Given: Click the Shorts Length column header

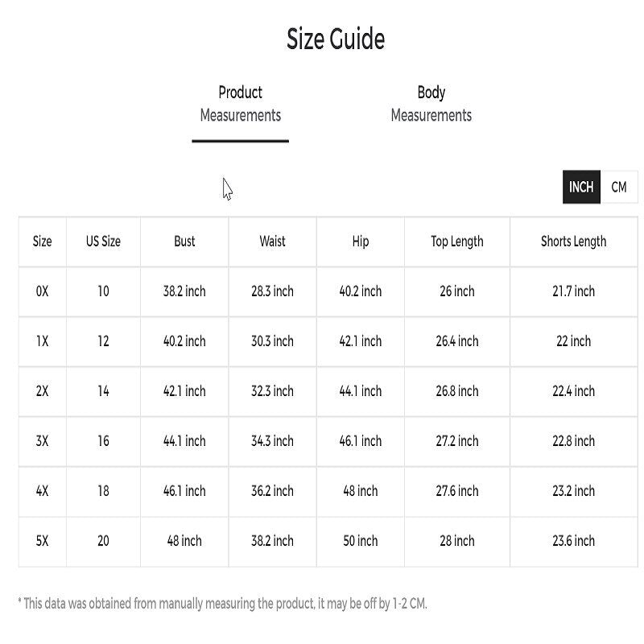Looking at the screenshot, I should [x=573, y=242].
